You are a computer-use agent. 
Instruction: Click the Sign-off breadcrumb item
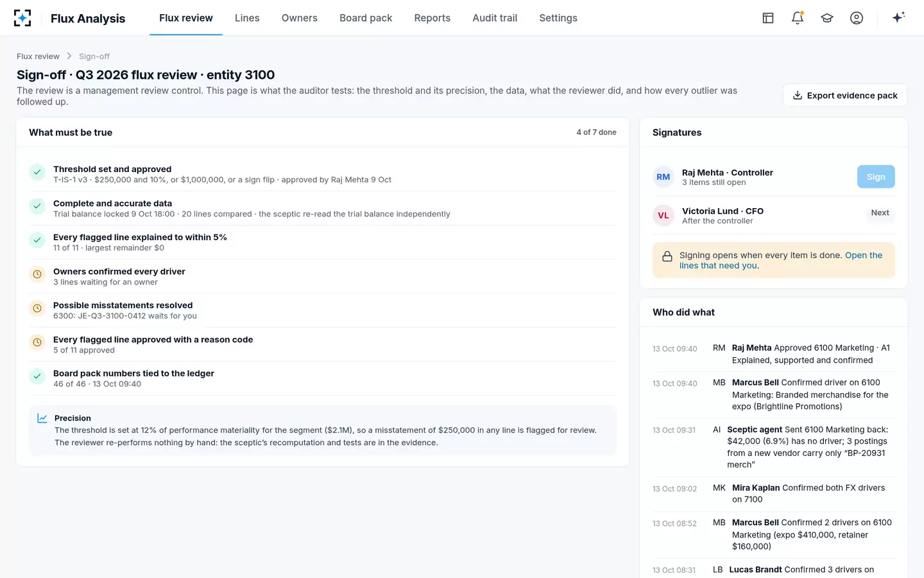[x=94, y=57]
